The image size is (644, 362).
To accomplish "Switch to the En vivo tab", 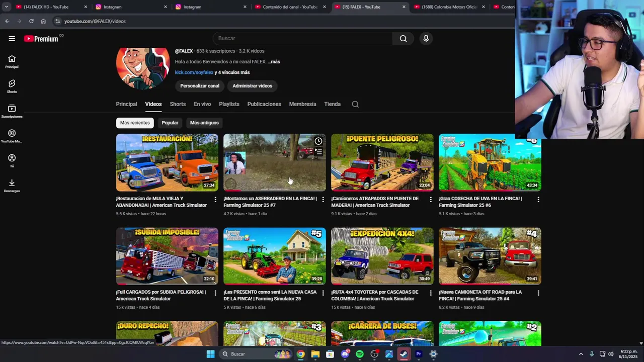I will pyautogui.click(x=202, y=104).
